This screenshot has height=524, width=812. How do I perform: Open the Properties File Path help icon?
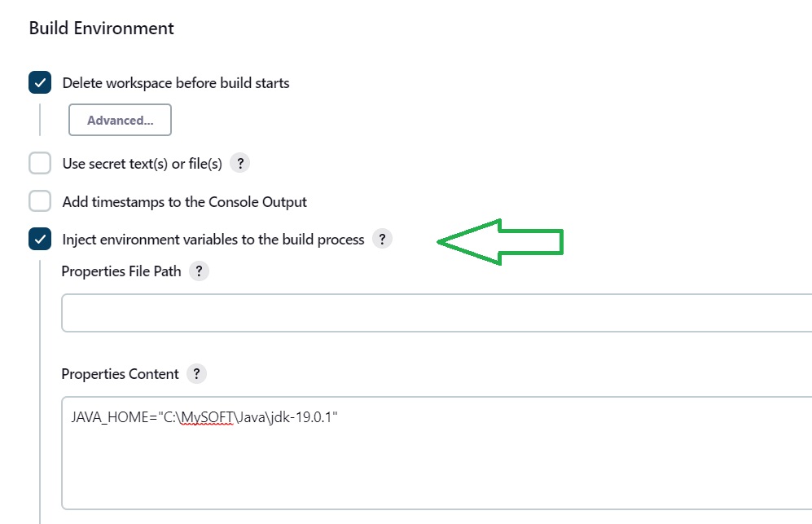[199, 271]
